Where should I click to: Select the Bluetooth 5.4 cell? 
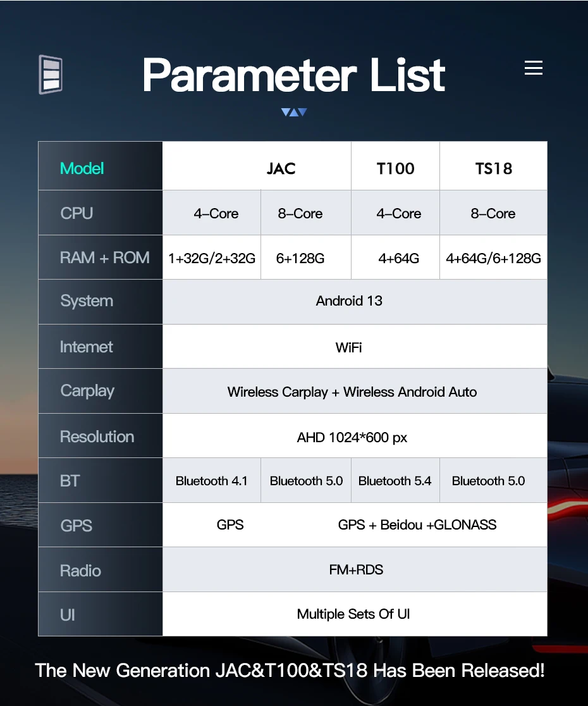tap(395, 481)
